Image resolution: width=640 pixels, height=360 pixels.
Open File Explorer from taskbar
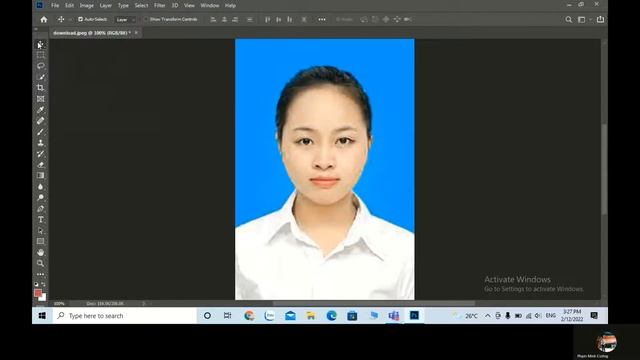[x=311, y=316]
